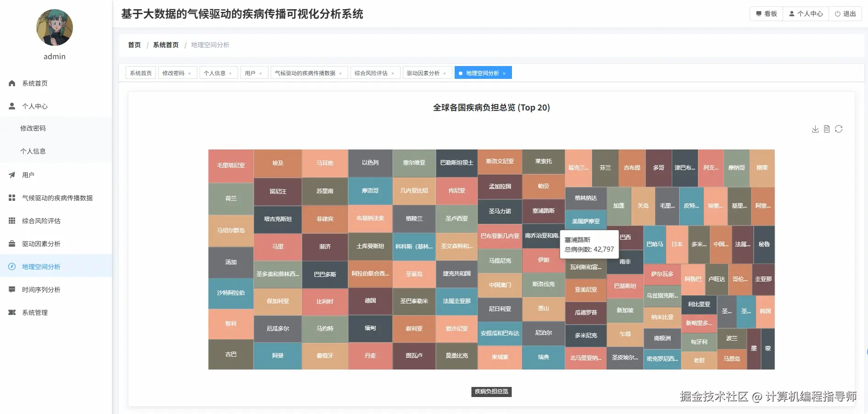868x414 pixels.
Task: Click the 南极洲 treemap cell
Action: pos(662,338)
